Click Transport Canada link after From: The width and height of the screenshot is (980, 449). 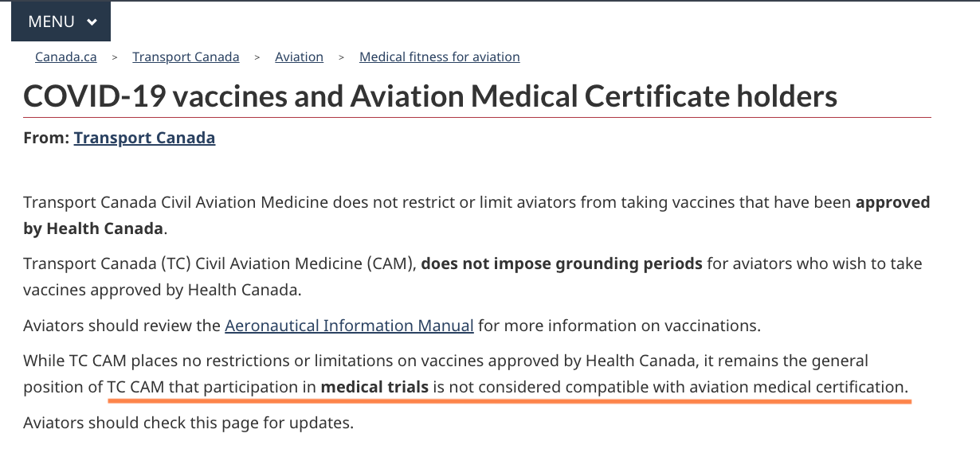[144, 138]
